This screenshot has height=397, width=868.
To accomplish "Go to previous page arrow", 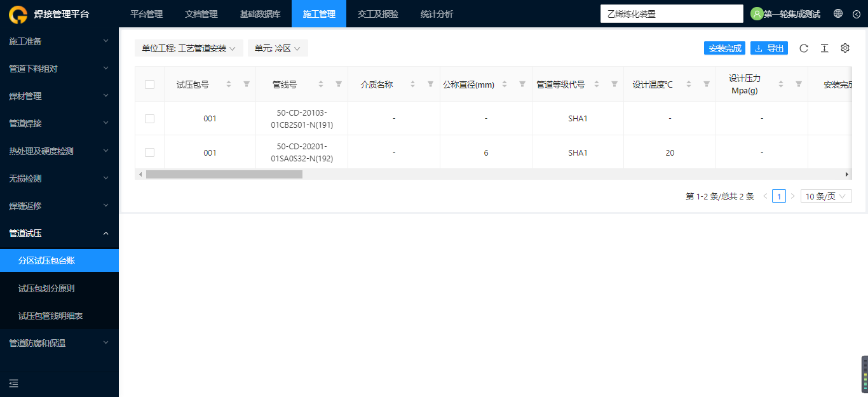I will click(x=765, y=196).
